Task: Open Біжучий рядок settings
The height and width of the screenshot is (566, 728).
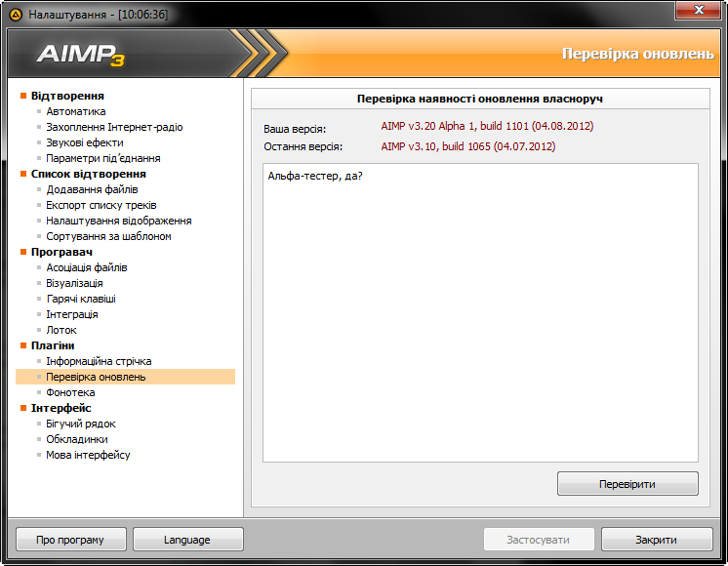Action: [x=81, y=424]
